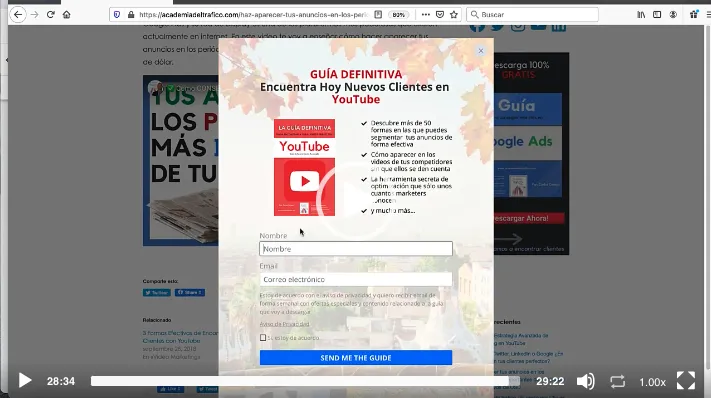
Task: Click the browser forward arrow
Action: tap(34, 15)
